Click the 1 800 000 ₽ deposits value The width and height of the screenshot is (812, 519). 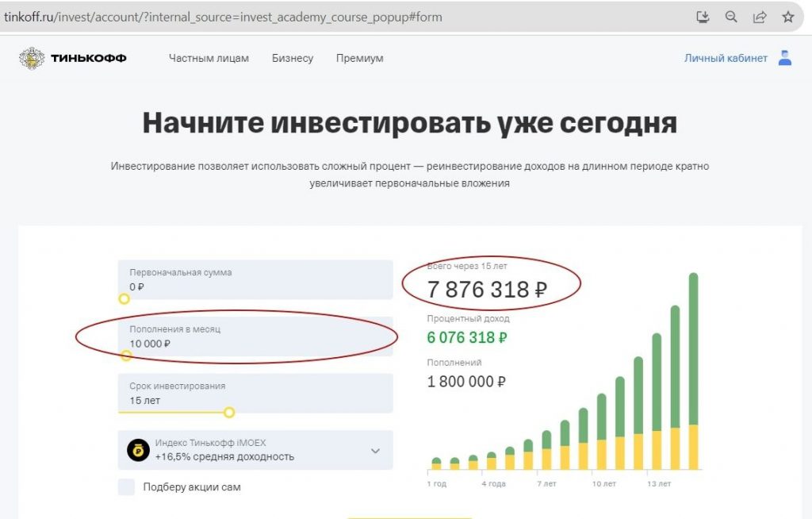click(466, 382)
